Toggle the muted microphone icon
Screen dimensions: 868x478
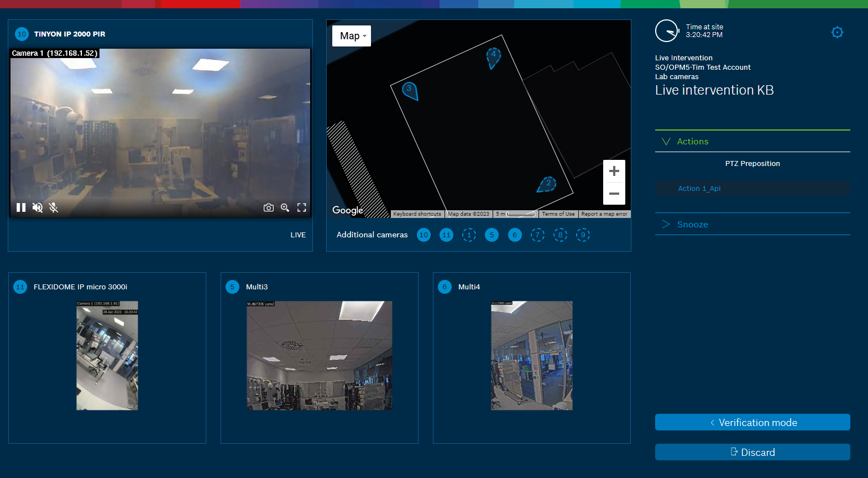[x=54, y=207]
